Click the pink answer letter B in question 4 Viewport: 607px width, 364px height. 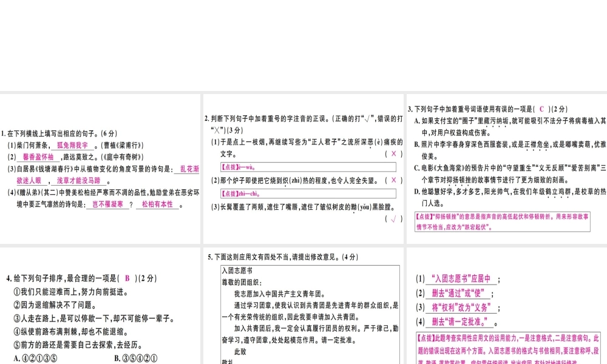pyautogui.click(x=127, y=278)
